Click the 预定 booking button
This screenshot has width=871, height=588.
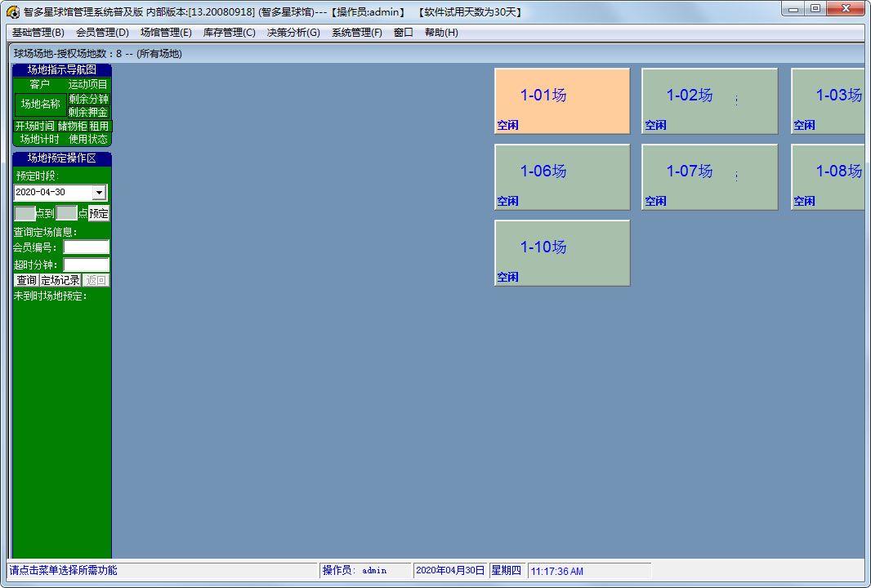99,213
